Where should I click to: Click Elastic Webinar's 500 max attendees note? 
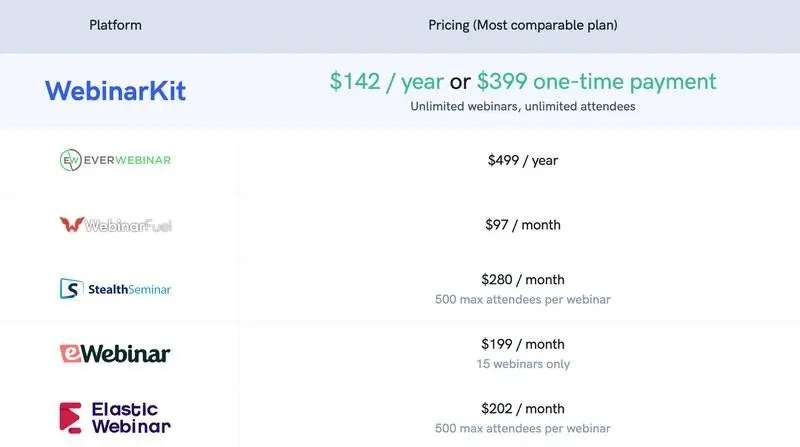click(x=524, y=428)
